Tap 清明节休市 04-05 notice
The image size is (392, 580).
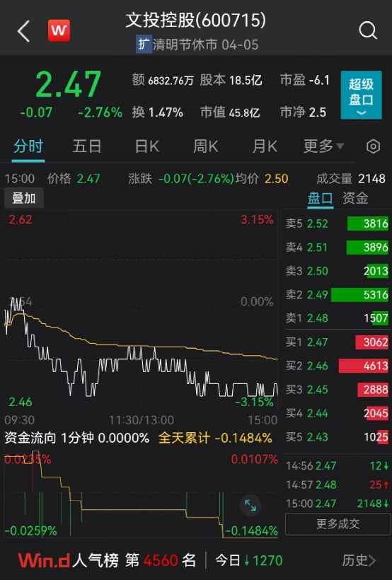(x=205, y=45)
